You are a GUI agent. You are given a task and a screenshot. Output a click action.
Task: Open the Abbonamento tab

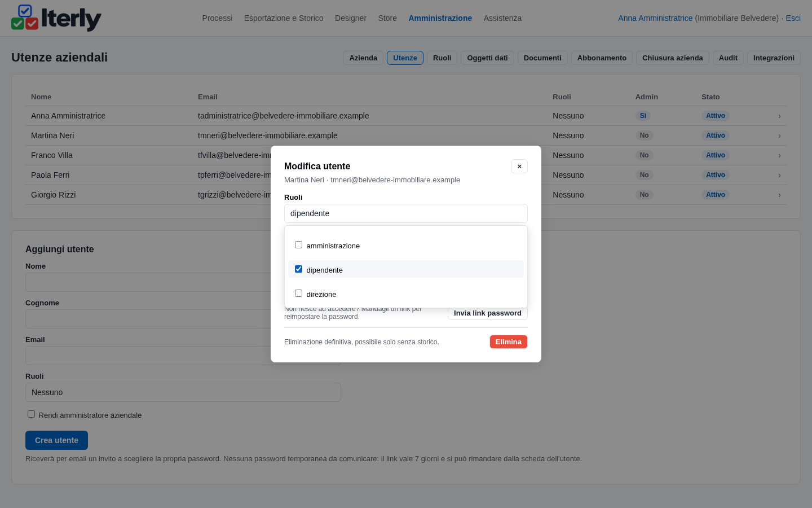602,58
